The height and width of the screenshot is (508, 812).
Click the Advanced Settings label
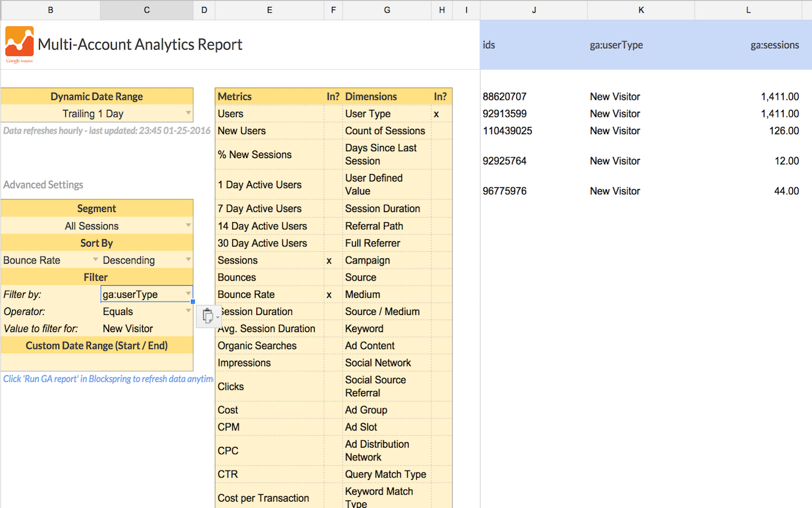[x=43, y=184]
